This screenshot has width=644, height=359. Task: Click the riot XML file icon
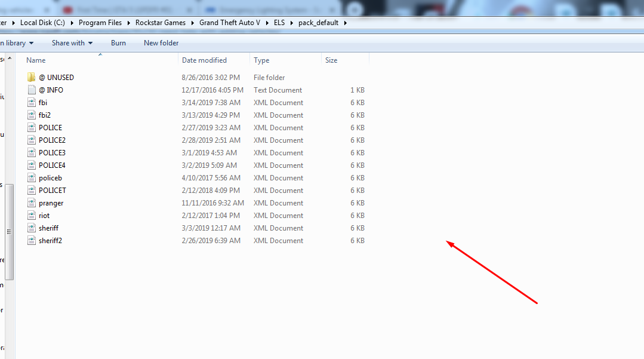coord(32,216)
